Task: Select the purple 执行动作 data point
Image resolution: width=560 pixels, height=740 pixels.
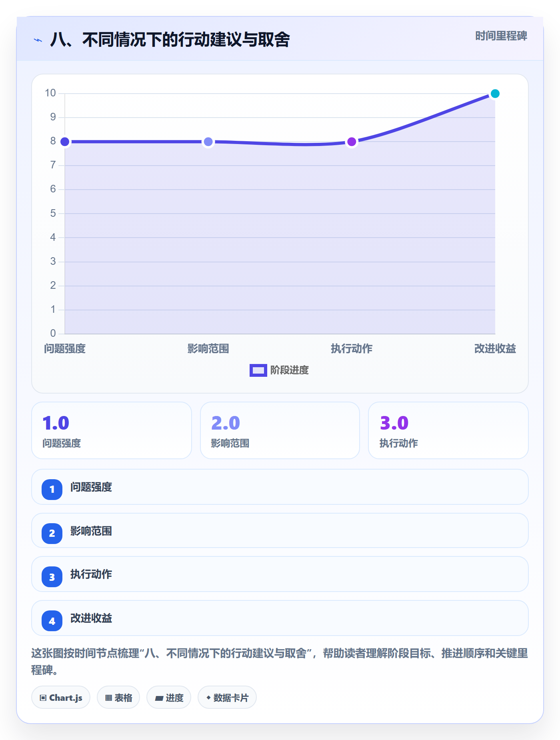Action: click(x=352, y=142)
